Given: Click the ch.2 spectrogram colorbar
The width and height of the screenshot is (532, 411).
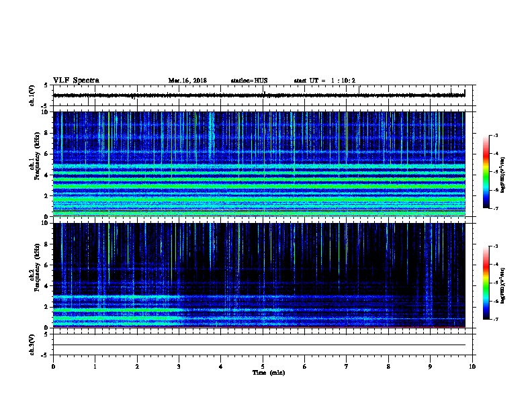Looking at the screenshot, I should coord(486,283).
